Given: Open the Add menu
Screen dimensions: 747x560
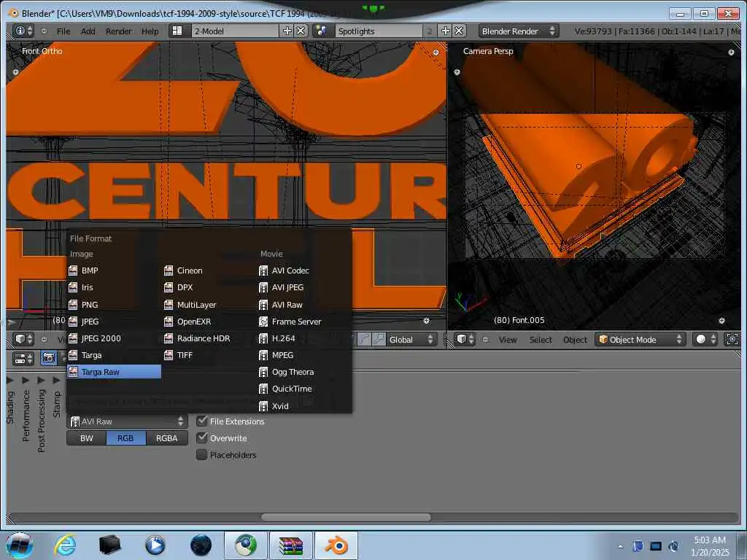Looking at the screenshot, I should pos(88,31).
